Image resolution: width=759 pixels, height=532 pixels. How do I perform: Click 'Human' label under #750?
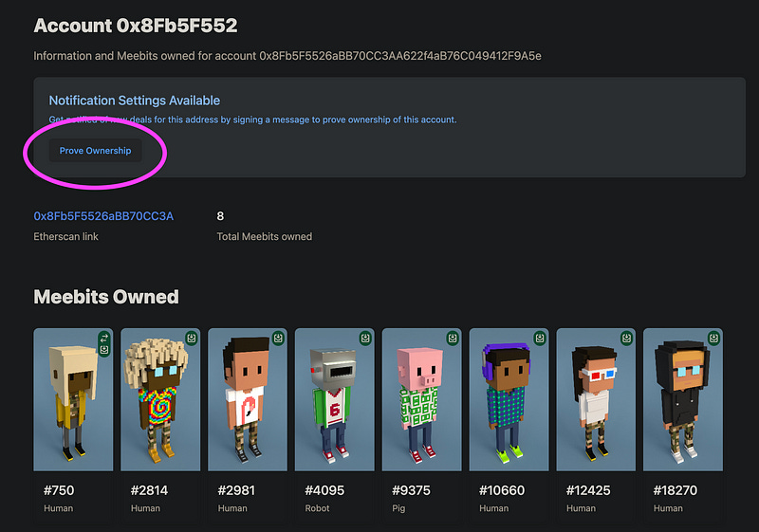tap(58, 508)
